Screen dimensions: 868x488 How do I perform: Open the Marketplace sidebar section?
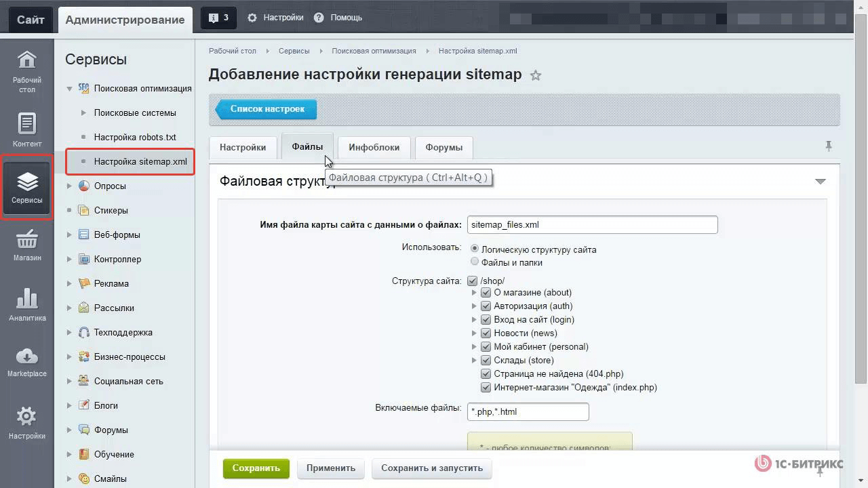tap(26, 360)
